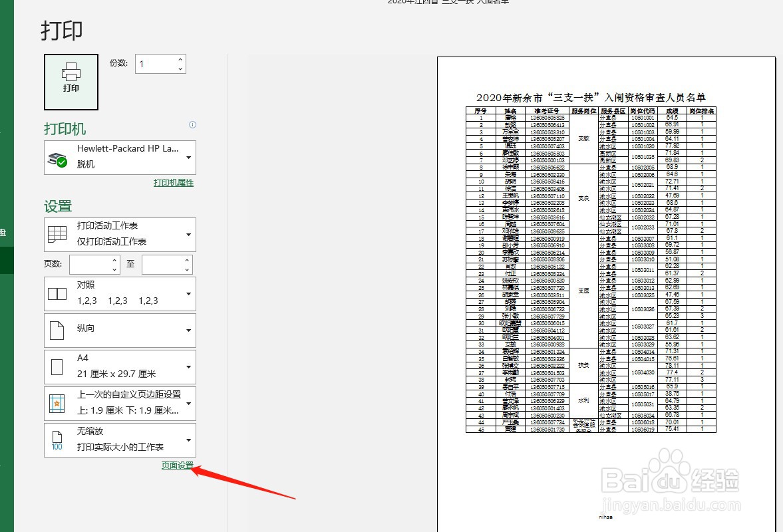Select the 无缩放 100 scaling icon

[x=57, y=440]
